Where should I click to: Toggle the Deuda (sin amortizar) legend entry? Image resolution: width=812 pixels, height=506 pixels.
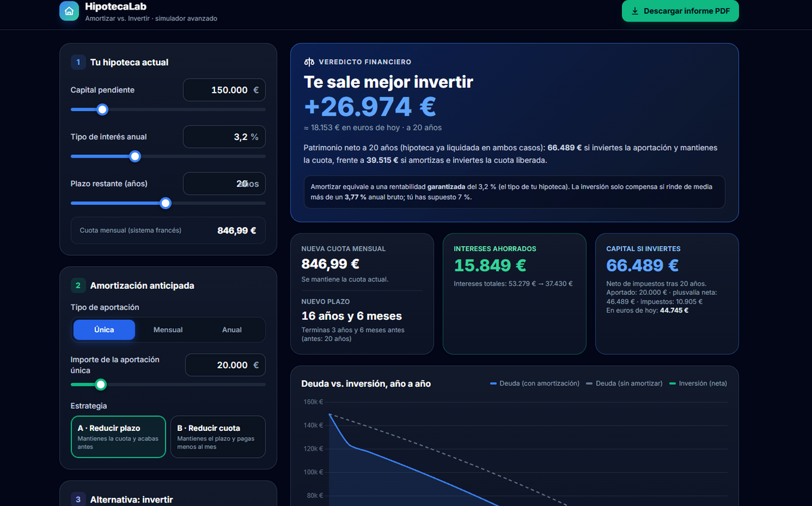(625, 384)
